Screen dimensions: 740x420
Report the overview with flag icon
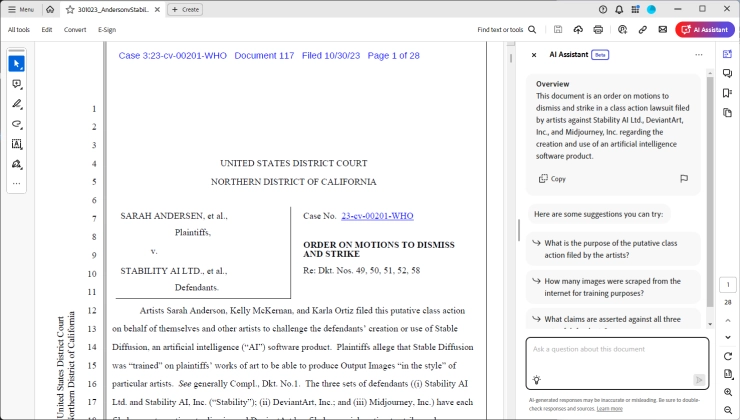point(684,178)
